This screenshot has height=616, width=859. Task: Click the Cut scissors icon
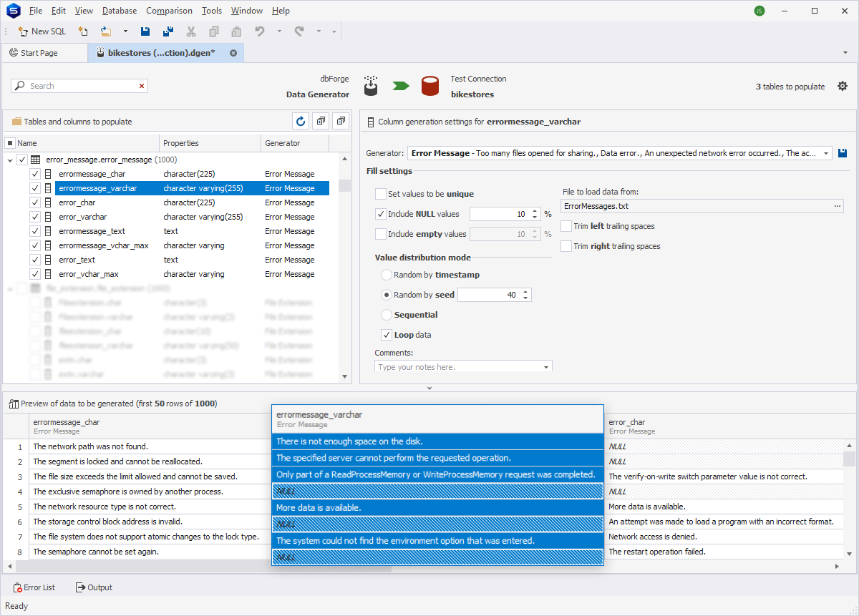coord(191,31)
